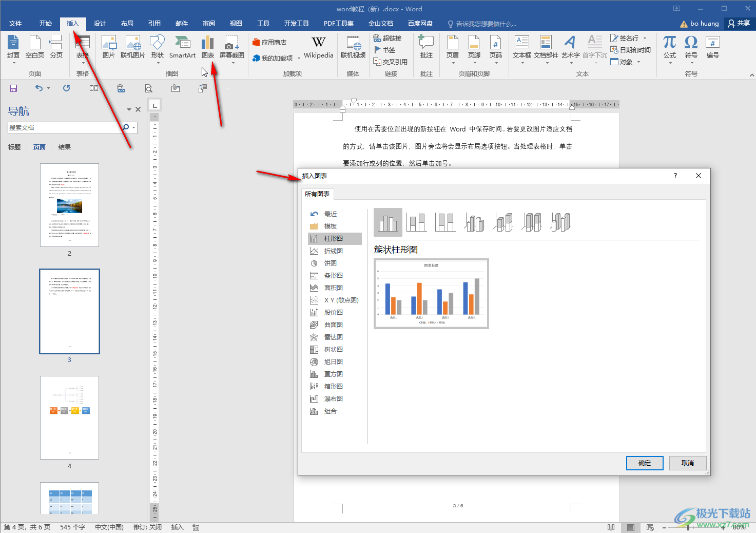Viewport: 756px width, 533px height.
Task: Choose Pie chart (饼图) category
Action: point(335,263)
